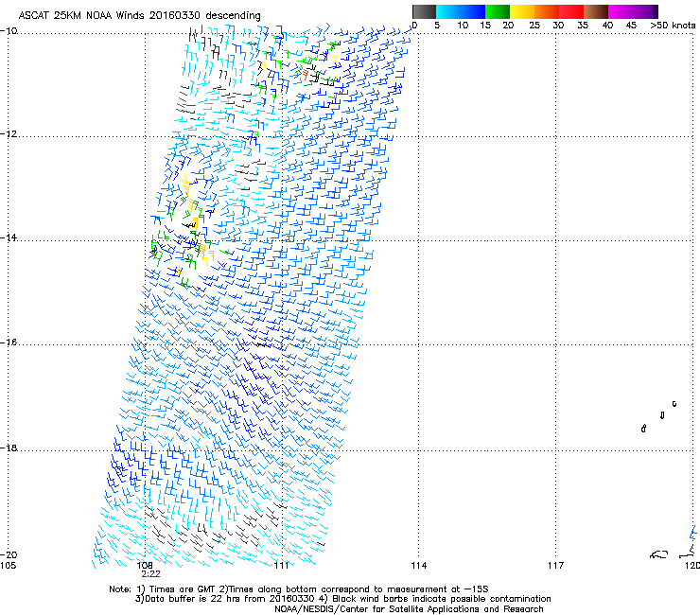Click the longitude label '108'
700x615 pixels.
point(145,566)
